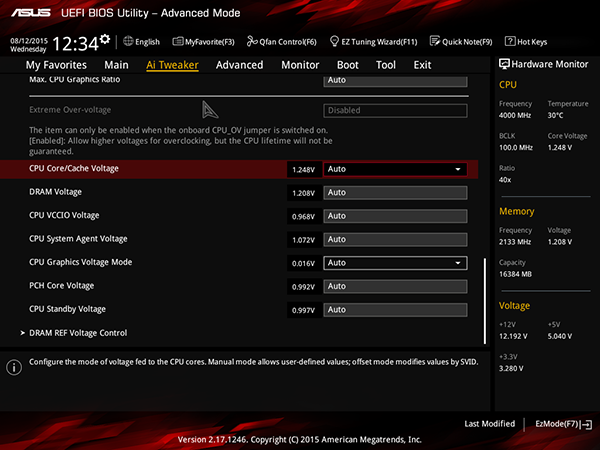Open the My Favorites tab
Screen dimensions: 600x450
point(56,65)
